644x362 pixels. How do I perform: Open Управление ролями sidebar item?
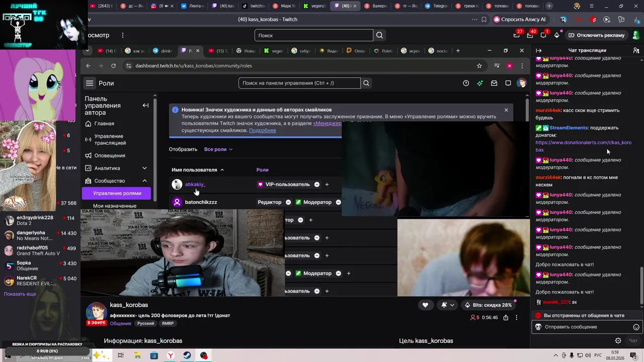click(x=117, y=193)
